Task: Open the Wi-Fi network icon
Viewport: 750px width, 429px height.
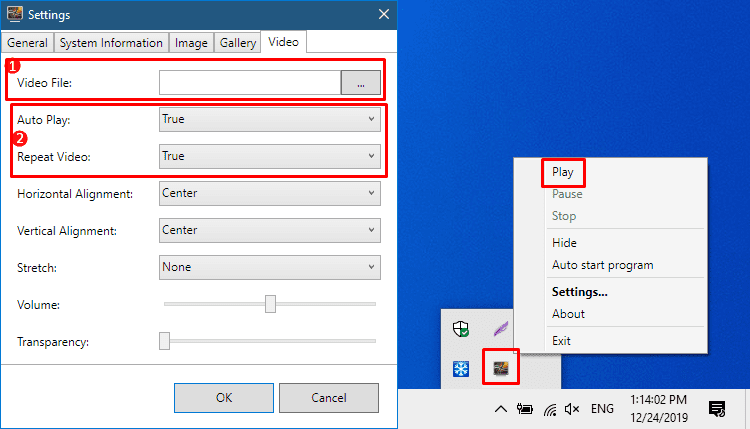Action: [x=550, y=409]
